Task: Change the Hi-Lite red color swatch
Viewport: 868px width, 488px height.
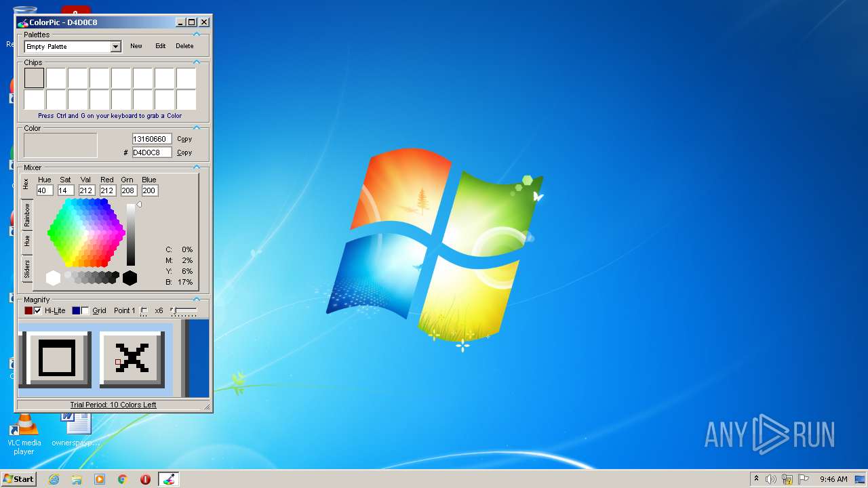Action: [28, 310]
